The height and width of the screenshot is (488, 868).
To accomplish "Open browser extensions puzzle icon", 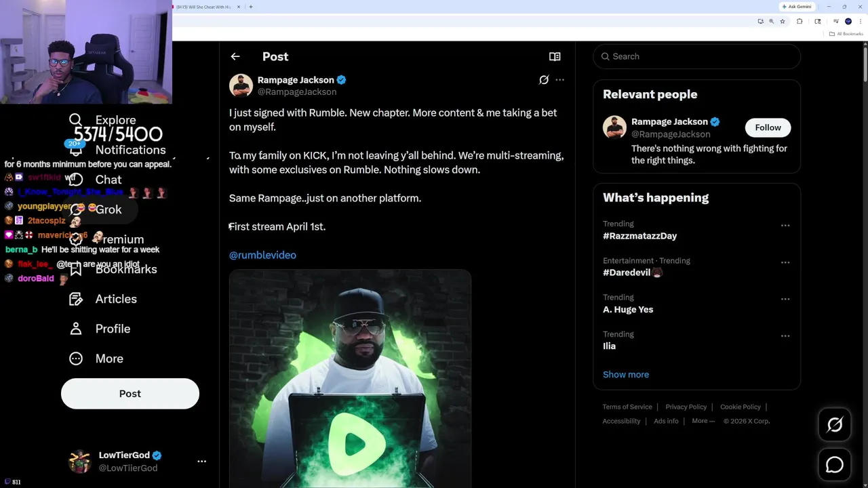I will [800, 22].
